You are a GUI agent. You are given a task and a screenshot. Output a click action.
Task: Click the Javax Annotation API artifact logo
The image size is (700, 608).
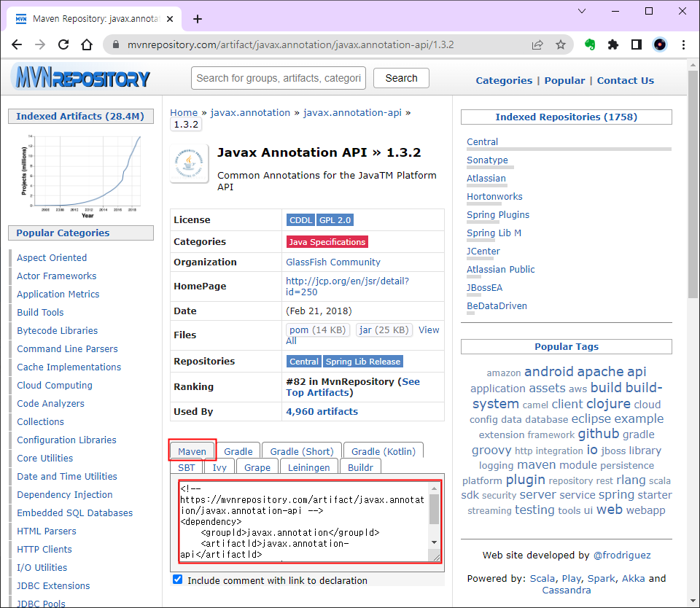(x=190, y=163)
